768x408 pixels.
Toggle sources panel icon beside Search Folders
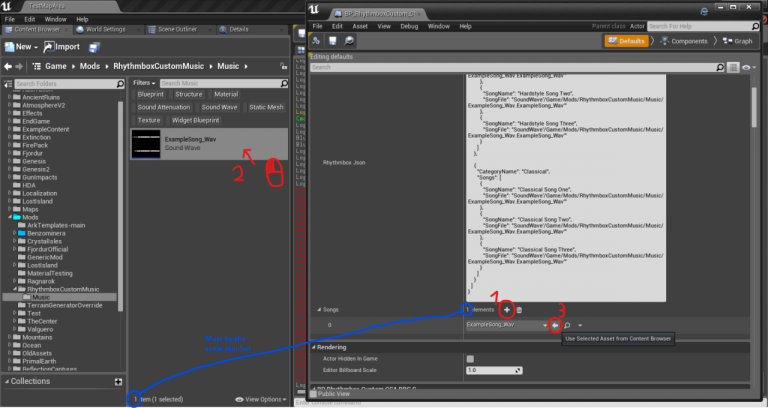8,84
